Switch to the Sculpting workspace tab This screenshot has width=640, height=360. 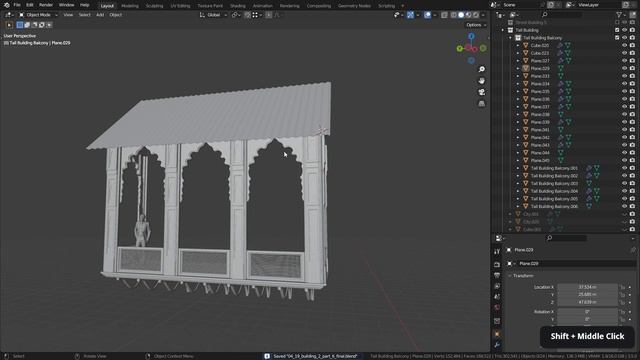pos(154,6)
